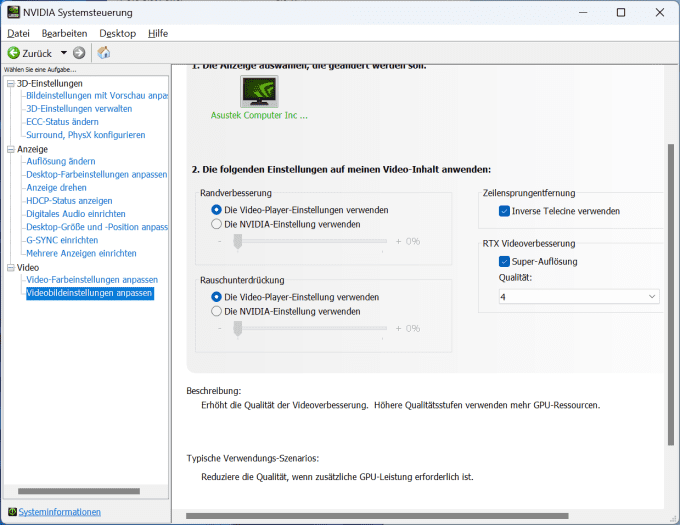Open Auflösung ändern

(61, 161)
